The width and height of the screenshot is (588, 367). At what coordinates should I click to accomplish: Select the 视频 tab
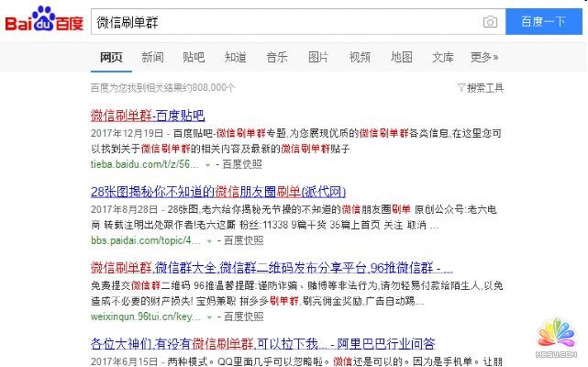360,57
